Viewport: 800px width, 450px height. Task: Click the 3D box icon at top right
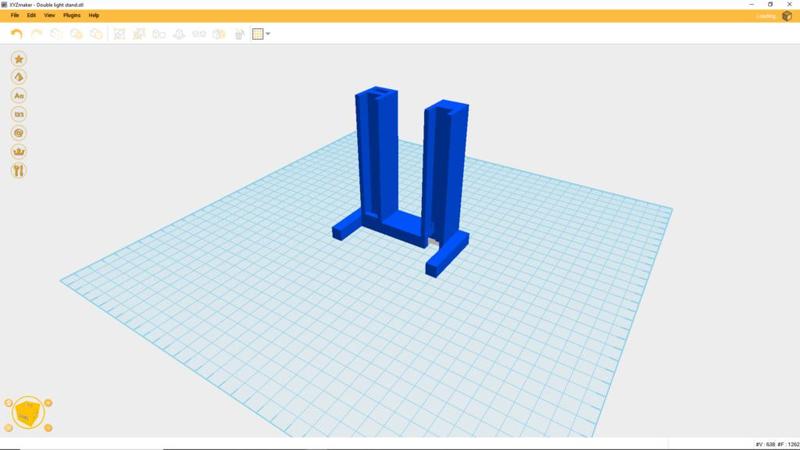click(787, 16)
